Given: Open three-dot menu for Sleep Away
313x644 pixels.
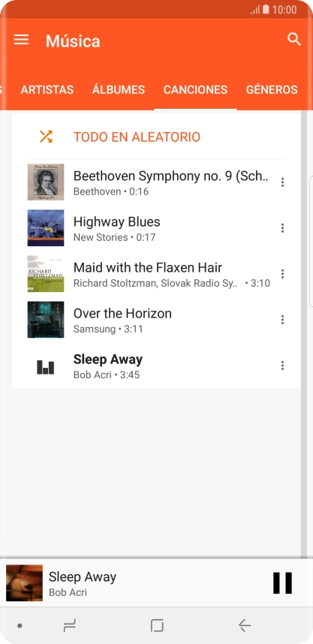Looking at the screenshot, I should [x=282, y=366].
